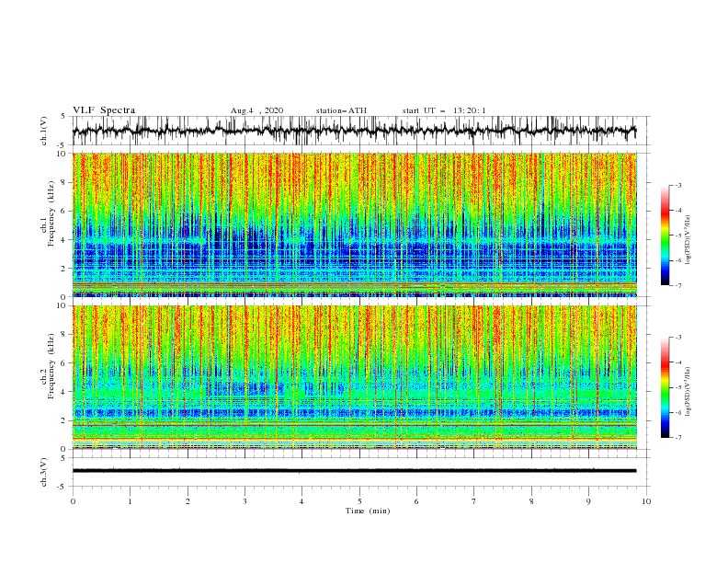Viewport: 728px width, 563px height.
Task: Click the "VLF Spectra" plot title
Action: tap(104, 110)
